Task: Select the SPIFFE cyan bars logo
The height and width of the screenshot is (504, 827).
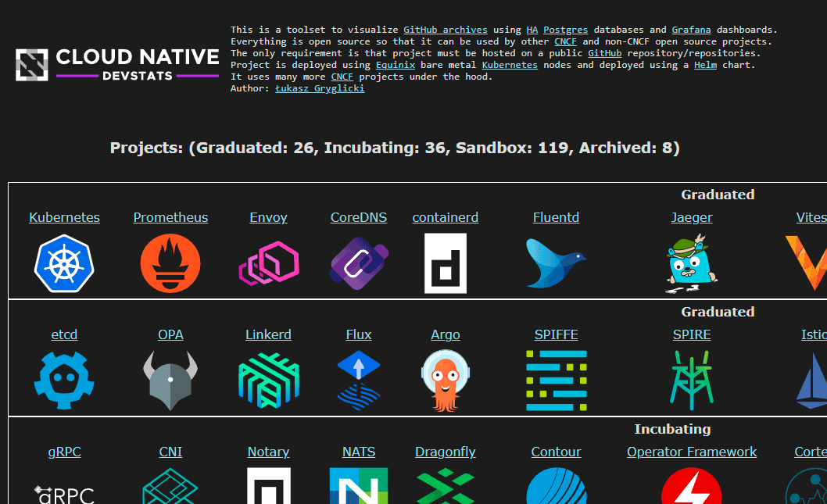Action: (556, 380)
